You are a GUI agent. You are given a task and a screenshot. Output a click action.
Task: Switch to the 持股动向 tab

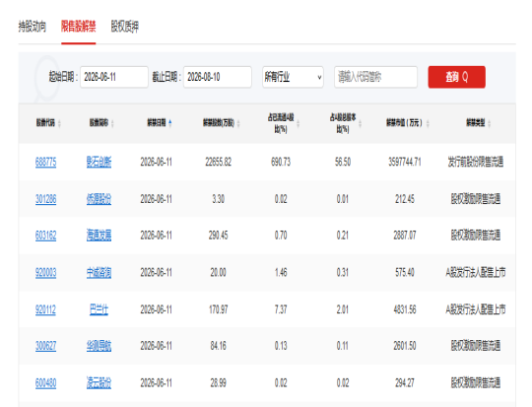pyautogui.click(x=33, y=27)
